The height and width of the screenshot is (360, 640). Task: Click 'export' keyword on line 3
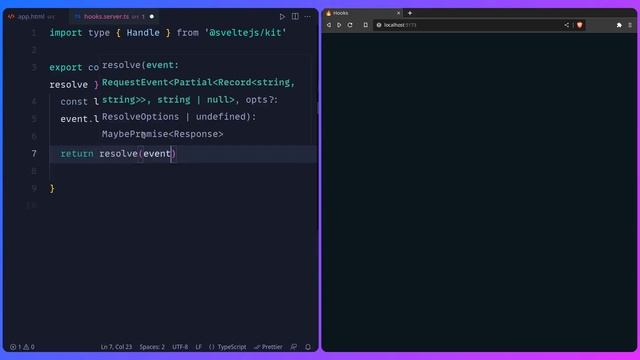[x=66, y=67]
